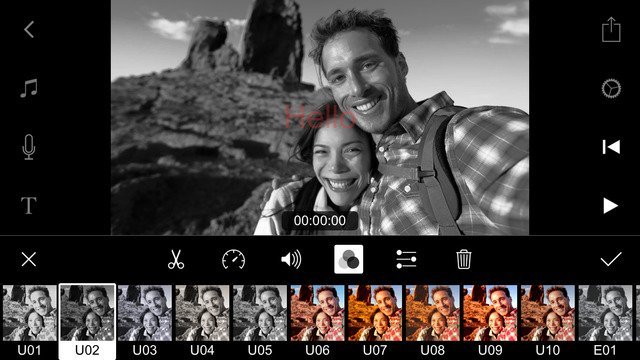
Task: Select the U01 filter thumbnail
Action: pos(29,321)
